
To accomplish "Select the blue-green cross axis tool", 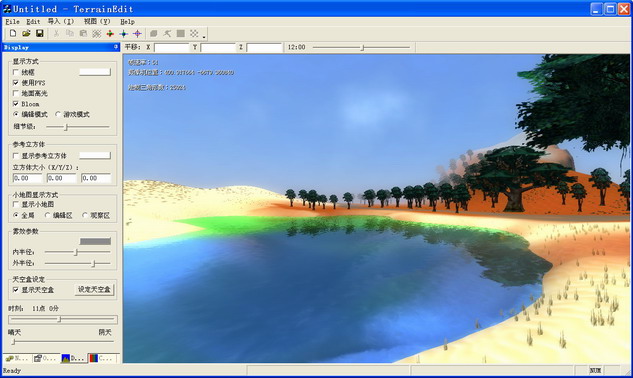I will point(124,34).
